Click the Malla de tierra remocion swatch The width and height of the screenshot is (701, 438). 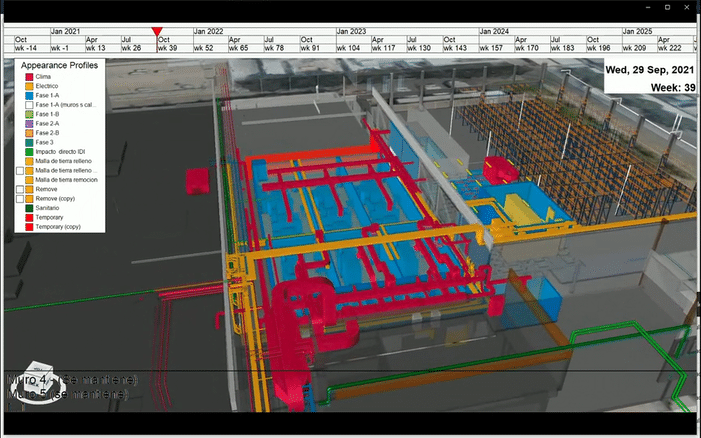click(30, 180)
